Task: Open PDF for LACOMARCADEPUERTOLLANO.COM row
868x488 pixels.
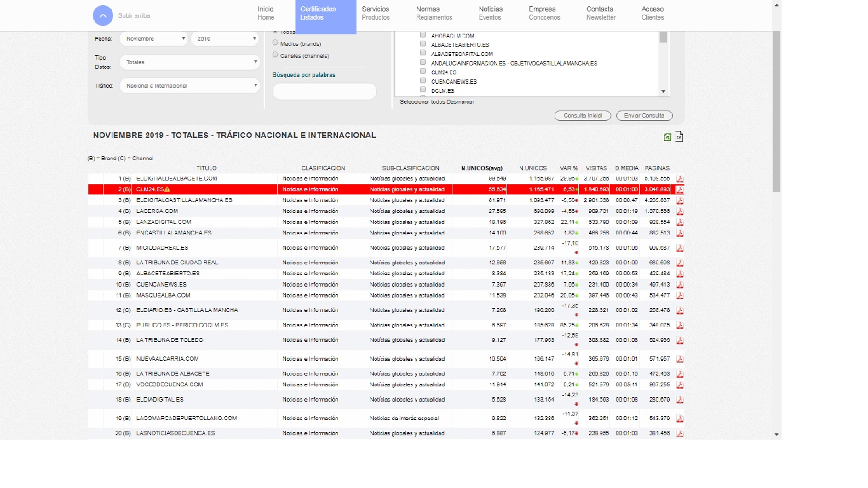Action: [x=679, y=419]
